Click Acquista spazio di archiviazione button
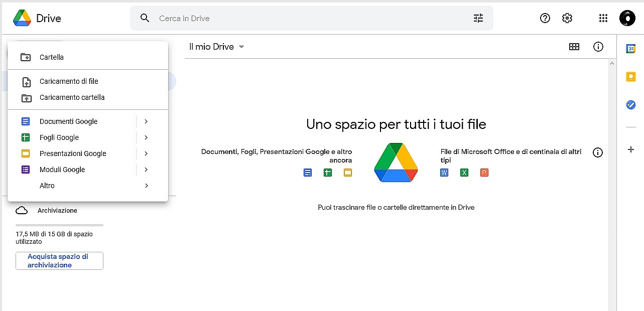The image size is (644, 311). [x=59, y=261]
